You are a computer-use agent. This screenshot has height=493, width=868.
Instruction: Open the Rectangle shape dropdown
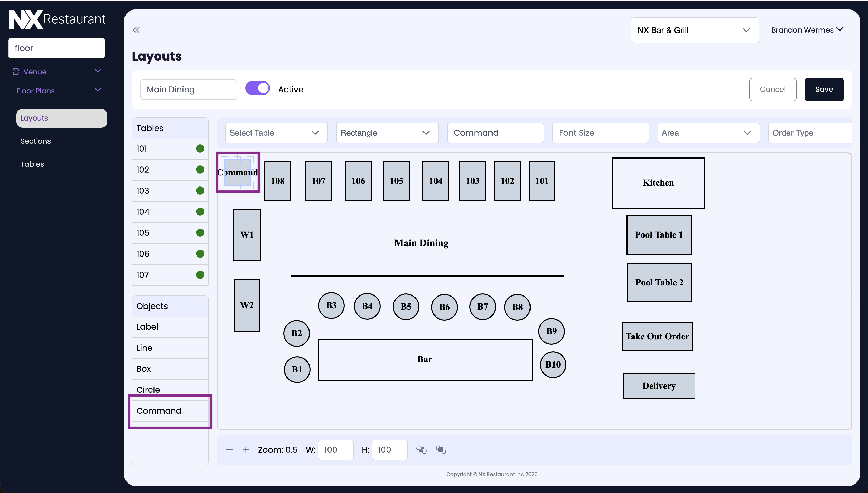pos(387,133)
